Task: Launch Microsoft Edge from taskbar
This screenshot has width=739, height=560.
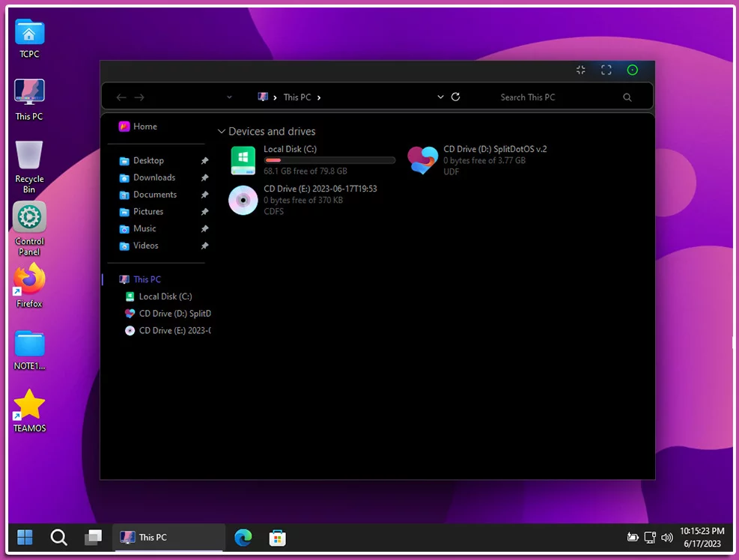Action: coord(243,538)
